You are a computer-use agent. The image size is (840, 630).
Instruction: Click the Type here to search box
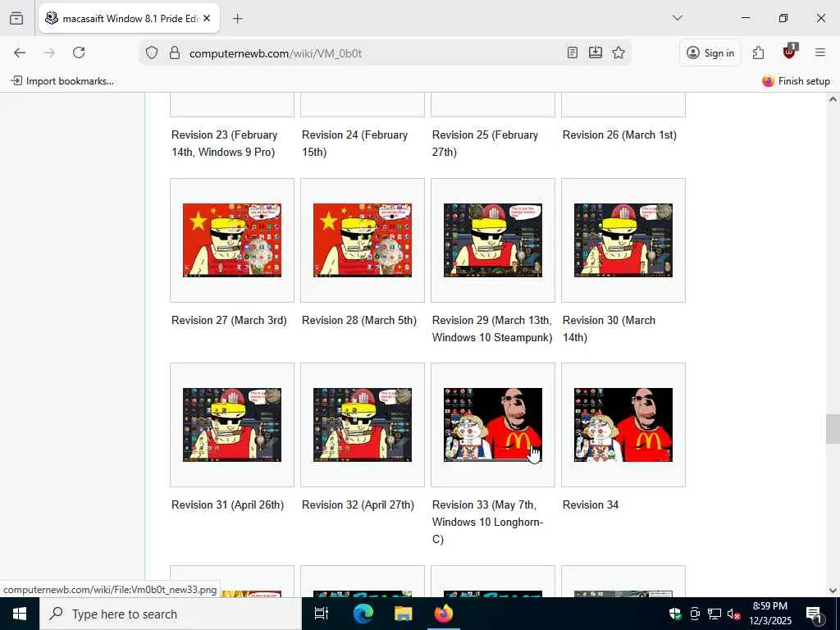[x=171, y=614]
